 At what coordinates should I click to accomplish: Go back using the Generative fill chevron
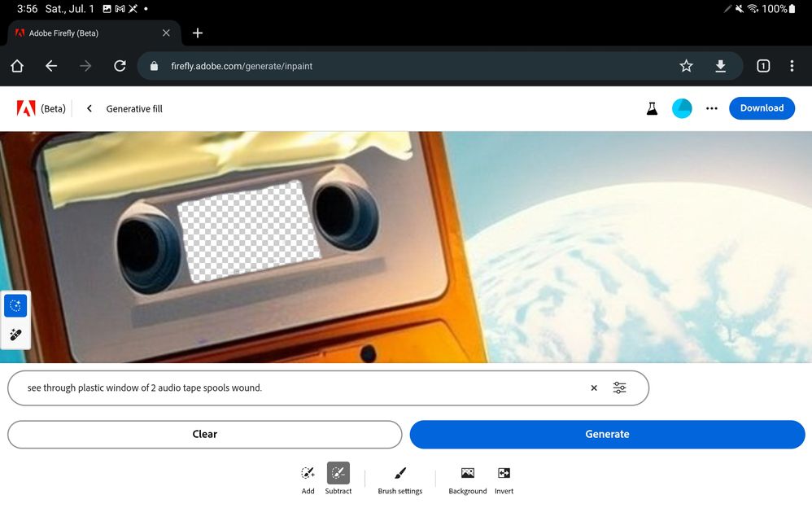(x=89, y=108)
